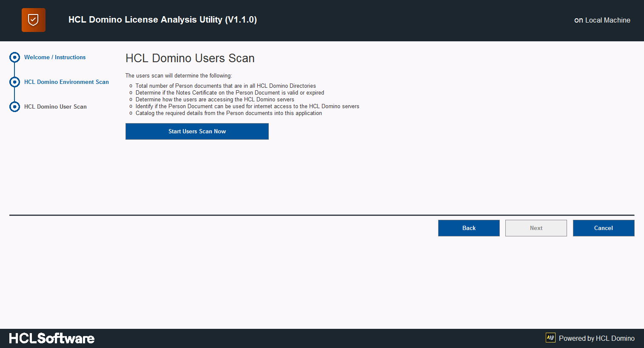644x348 pixels.
Task: Open the Welcome / Instructions step
Action: [55, 57]
